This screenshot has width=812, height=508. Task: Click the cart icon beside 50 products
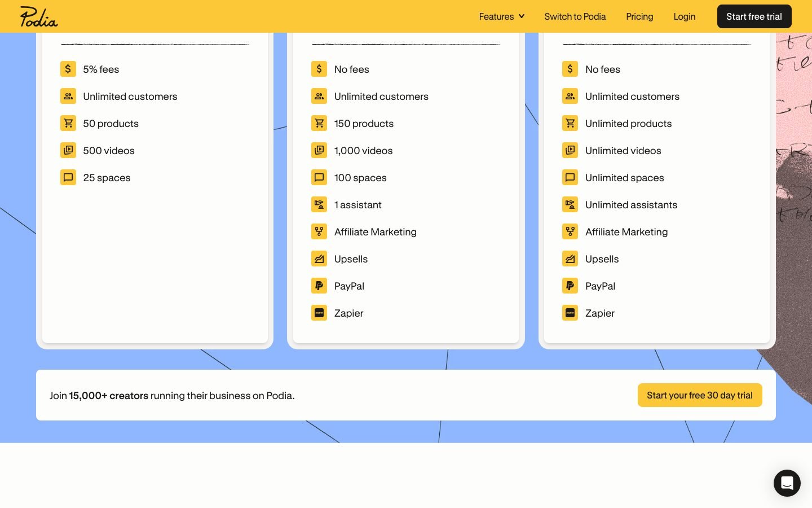point(68,123)
